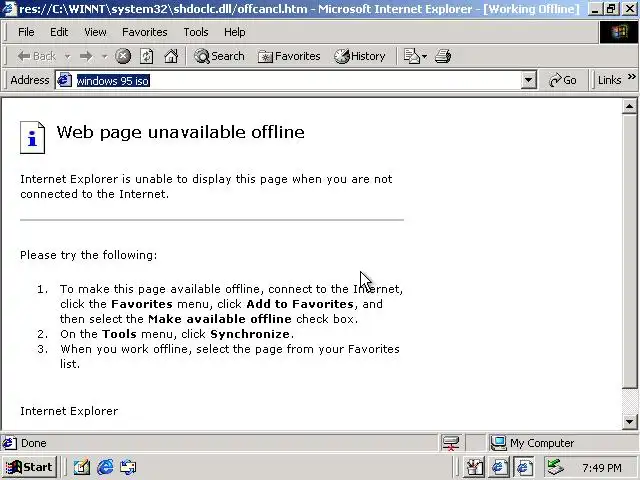Click the Forward arrow button

click(86, 56)
